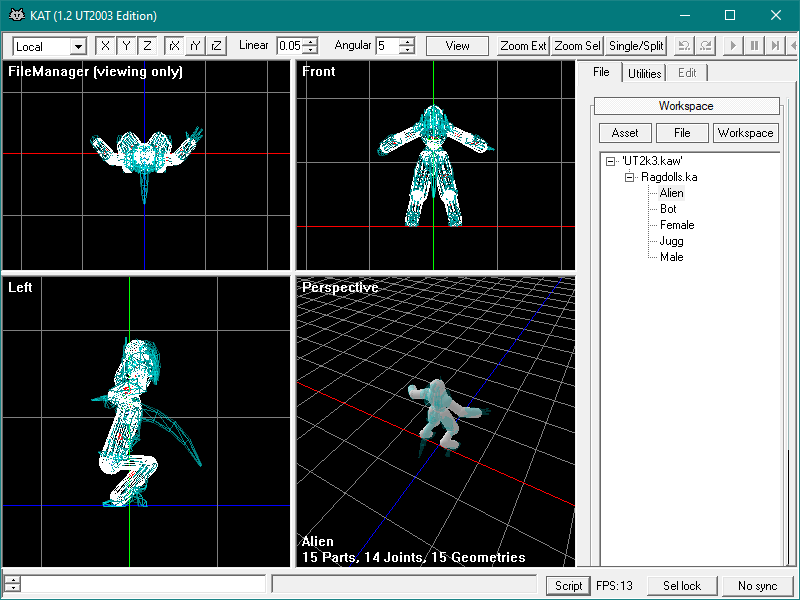
Task: Toggle the rY rotation constraint button
Action: tap(195, 46)
